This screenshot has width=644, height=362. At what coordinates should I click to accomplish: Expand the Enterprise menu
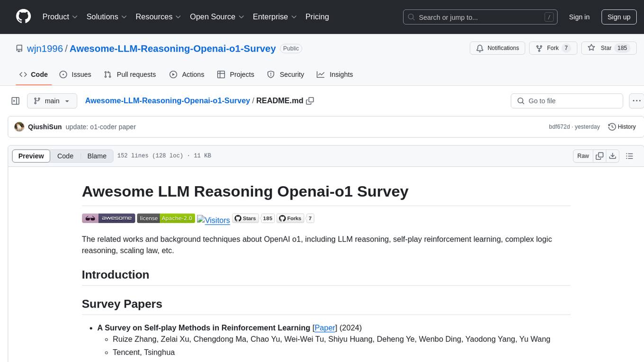(x=275, y=17)
